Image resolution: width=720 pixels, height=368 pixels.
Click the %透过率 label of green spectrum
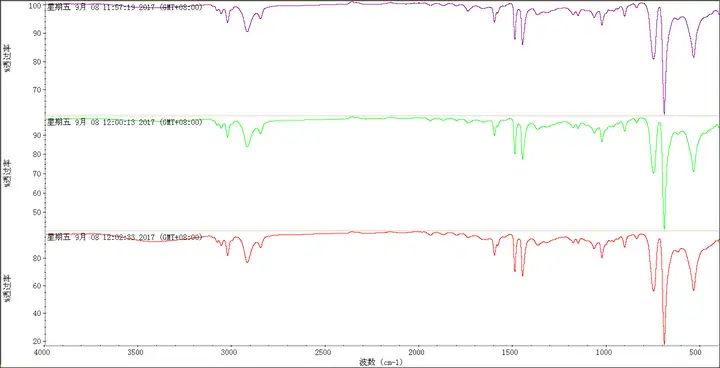(7, 173)
